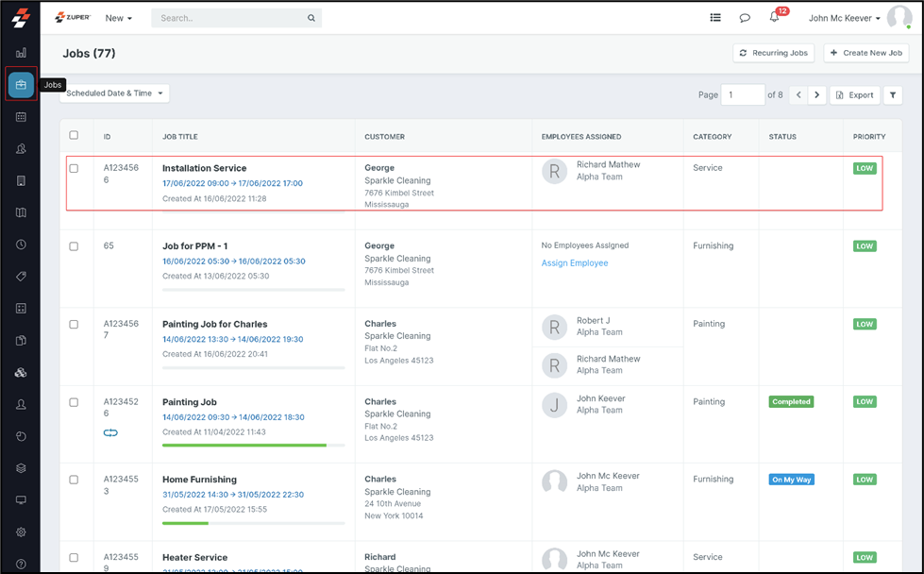Click the help question mark icon
924x574 pixels.
tap(21, 564)
